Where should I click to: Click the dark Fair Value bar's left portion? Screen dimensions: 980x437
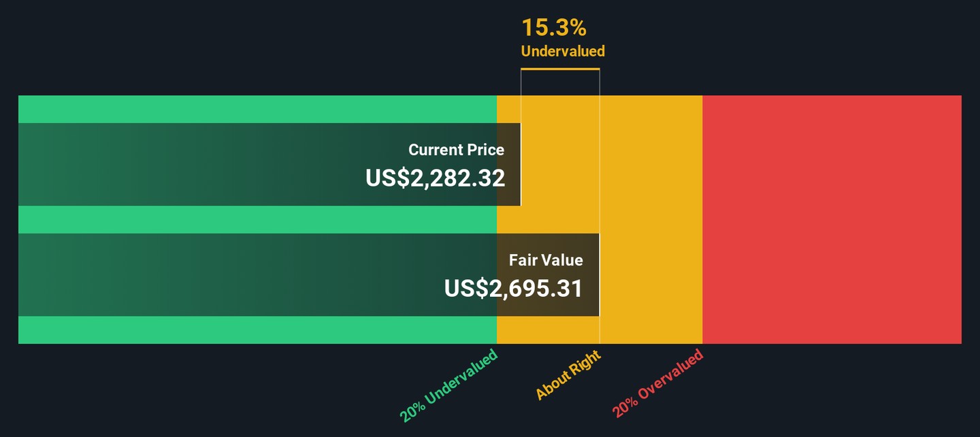pos(136,275)
